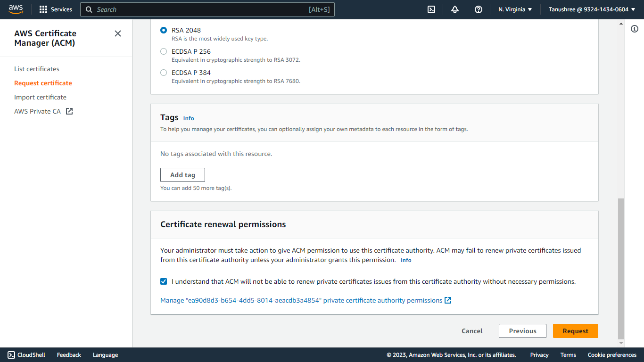
Task: Open Cookie preferences in the footer
Action: pos(612,355)
